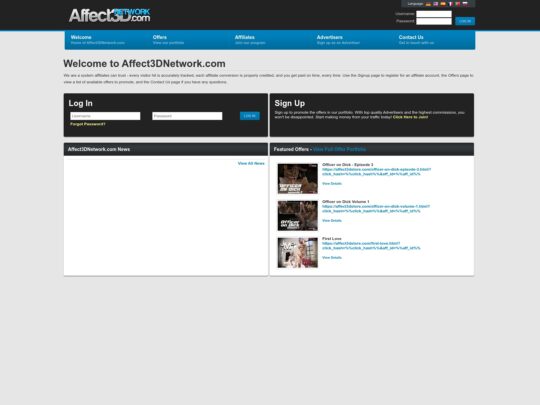Viewport: 540px width, 405px height.
Task: Open the Contact Us navigation tab
Action: coord(416,40)
